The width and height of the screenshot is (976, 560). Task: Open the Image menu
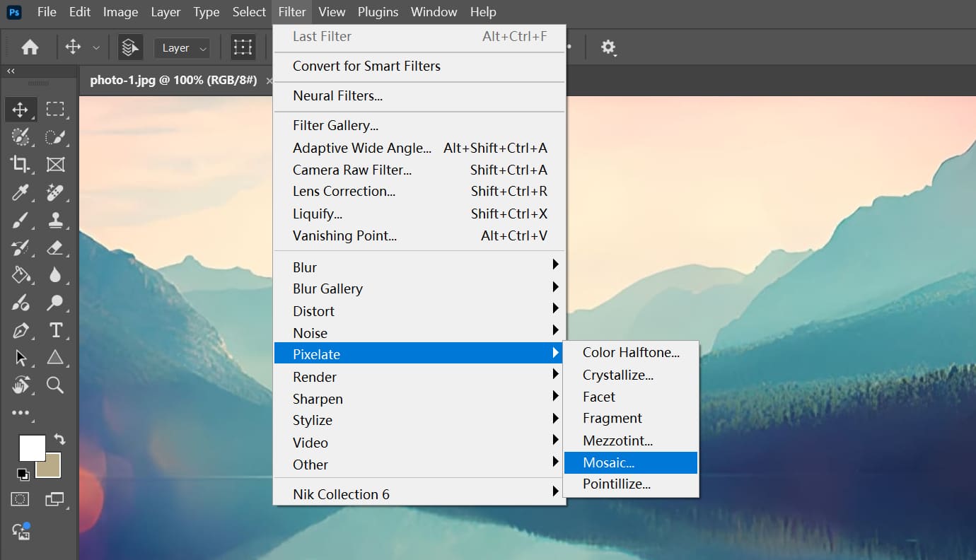(x=120, y=11)
